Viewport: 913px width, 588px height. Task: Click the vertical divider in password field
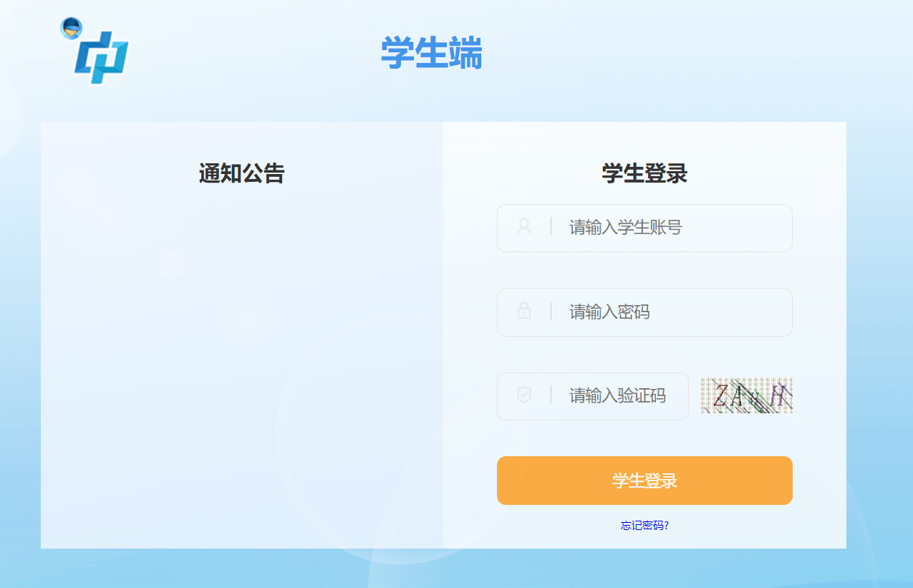tap(551, 311)
